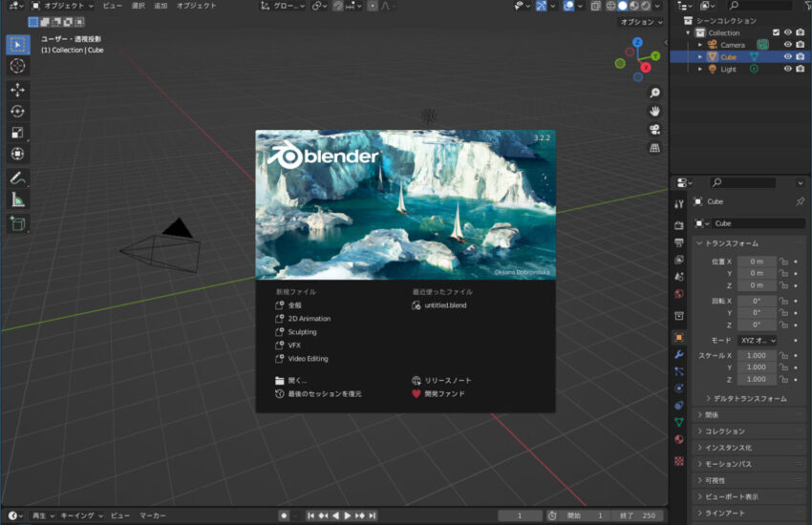
Task: Click the viewport pan hand icon
Action: tap(655, 112)
